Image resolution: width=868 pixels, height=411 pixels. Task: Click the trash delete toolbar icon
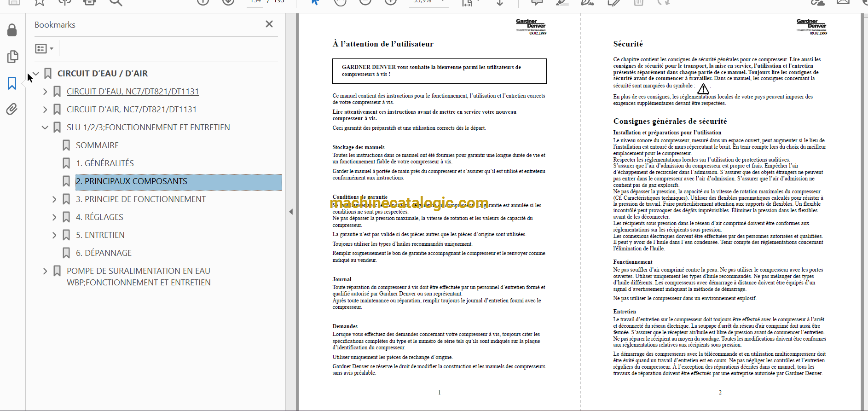[638, 2]
